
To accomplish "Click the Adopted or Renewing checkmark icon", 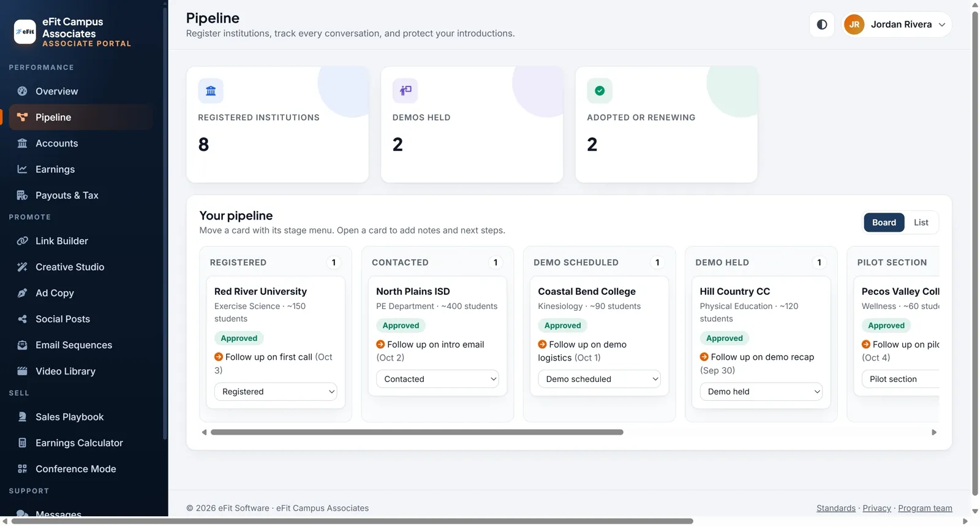I will click(600, 91).
